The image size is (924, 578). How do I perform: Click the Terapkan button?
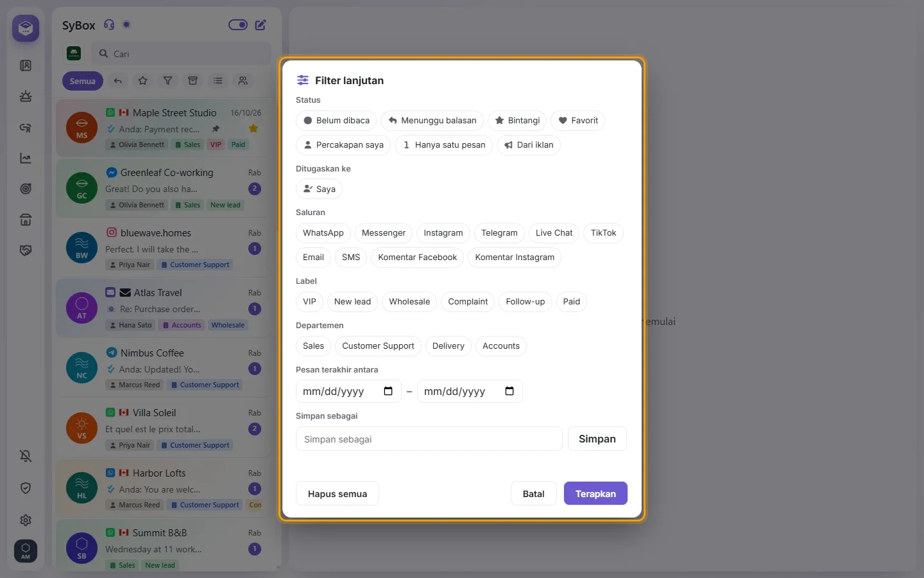[595, 493]
